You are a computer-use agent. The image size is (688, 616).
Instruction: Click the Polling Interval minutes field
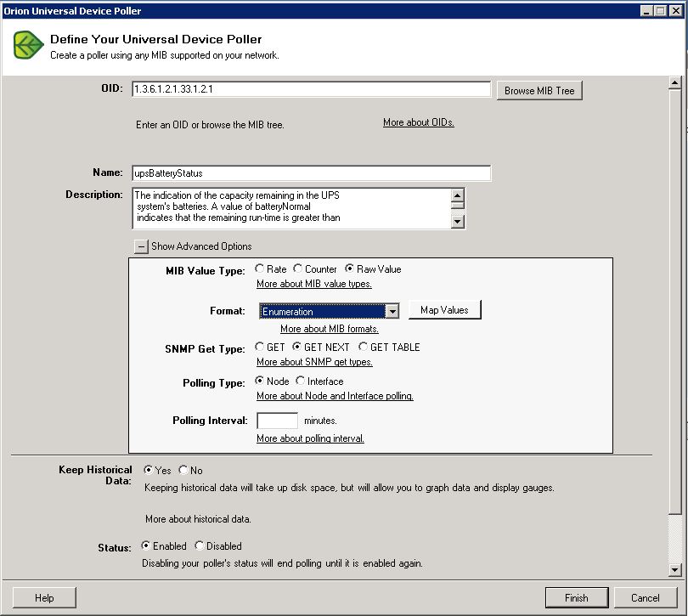point(277,421)
